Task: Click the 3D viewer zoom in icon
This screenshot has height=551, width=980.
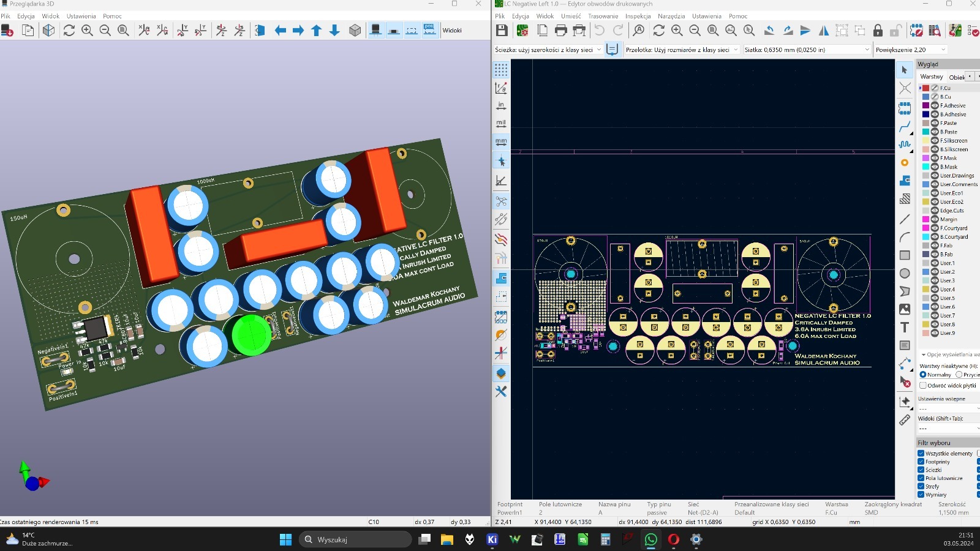Action: click(x=87, y=30)
